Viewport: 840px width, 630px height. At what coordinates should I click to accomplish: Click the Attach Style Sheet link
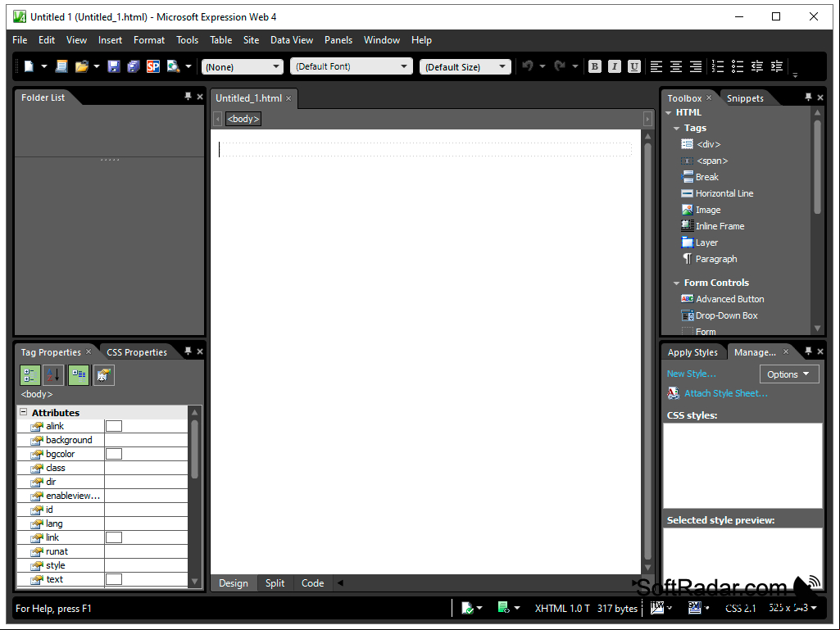click(x=726, y=393)
